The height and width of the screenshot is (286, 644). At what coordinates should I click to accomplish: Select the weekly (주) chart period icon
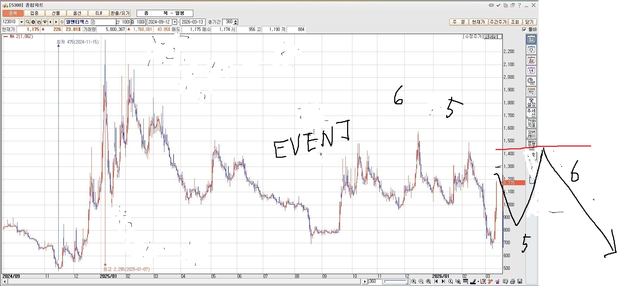[x=531, y=50]
